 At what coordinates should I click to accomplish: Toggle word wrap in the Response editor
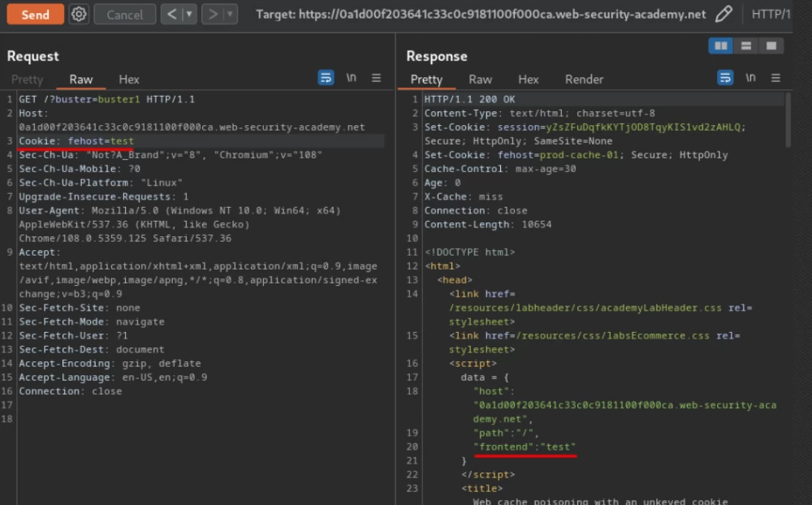(725, 78)
